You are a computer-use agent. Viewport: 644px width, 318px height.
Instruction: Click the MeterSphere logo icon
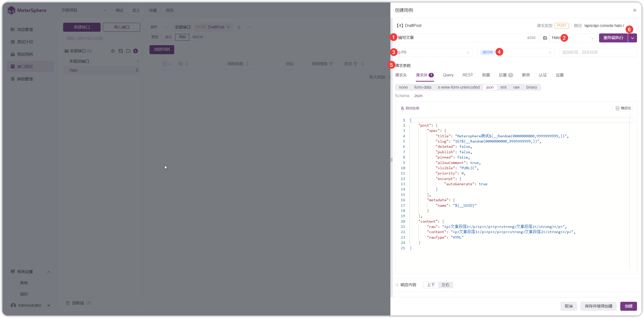click(11, 10)
